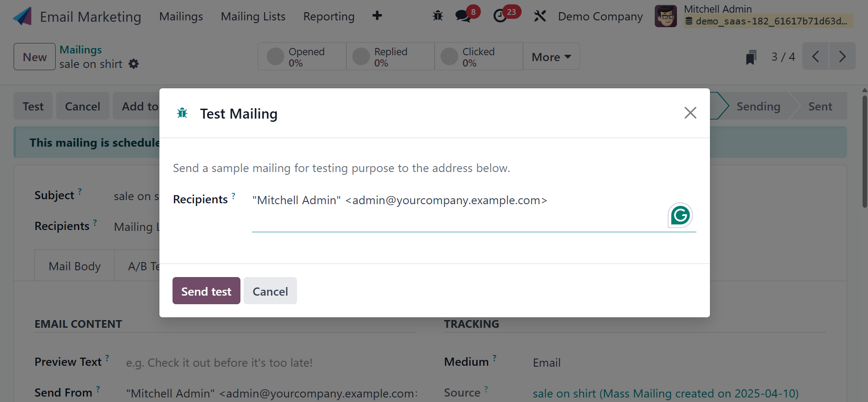Open the conversations chat icon

[x=463, y=16]
